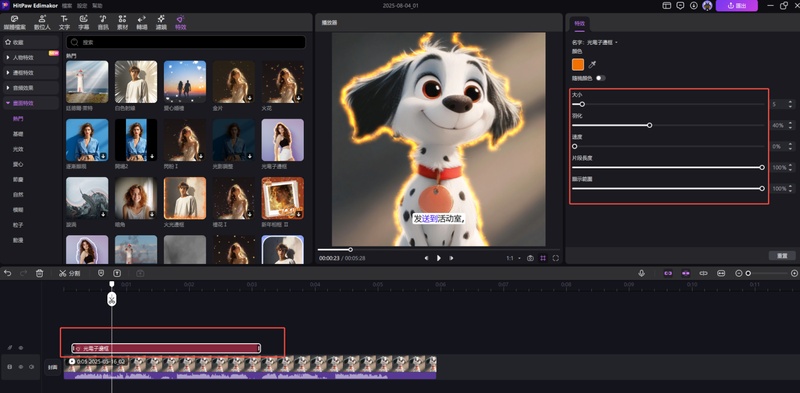The image size is (800, 393).
Task: Start voiceover with the microphone icon
Action: click(x=641, y=274)
